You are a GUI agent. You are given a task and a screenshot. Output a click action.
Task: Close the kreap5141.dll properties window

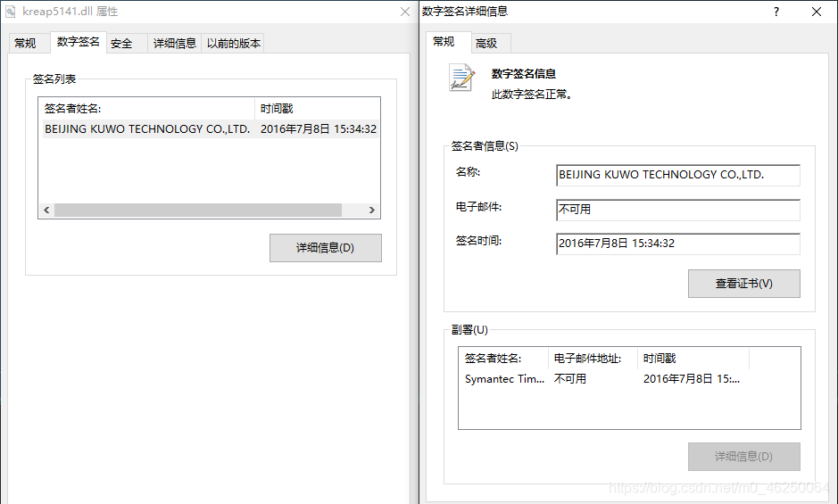pyautogui.click(x=404, y=12)
